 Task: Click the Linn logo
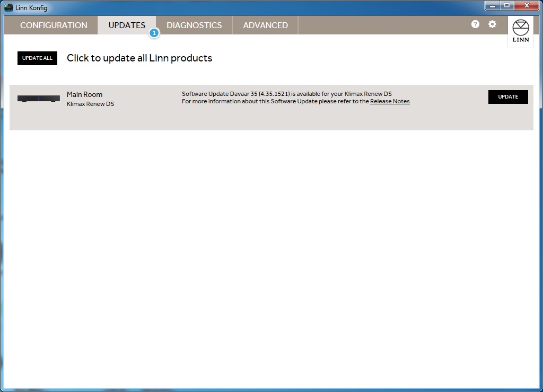(521, 31)
